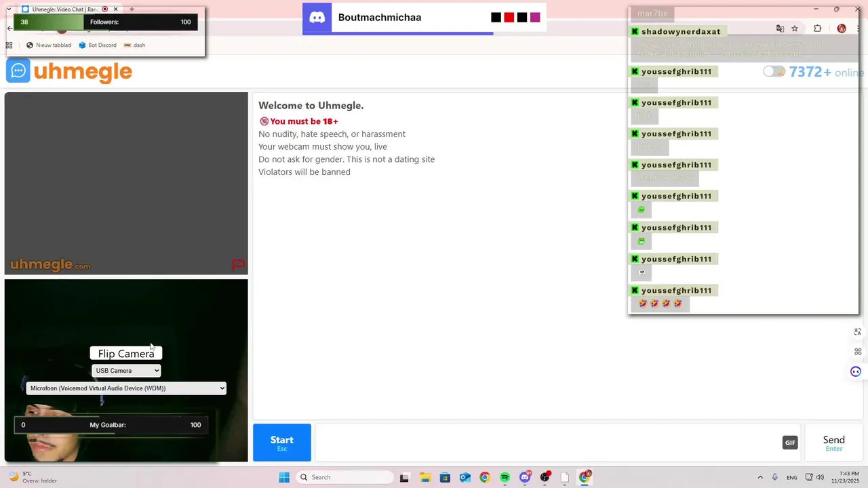Click the mar7be message in chat overlay
The image size is (868, 488).
point(652,14)
